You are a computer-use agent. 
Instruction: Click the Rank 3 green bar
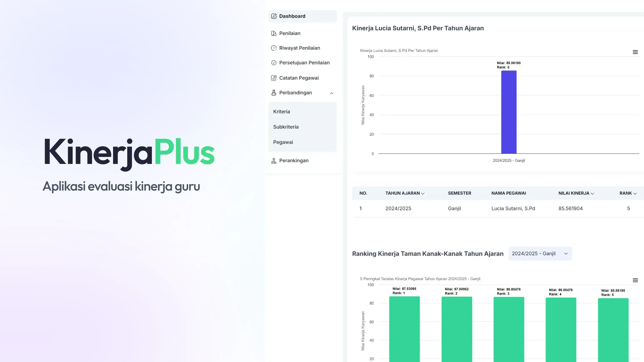pos(509,329)
